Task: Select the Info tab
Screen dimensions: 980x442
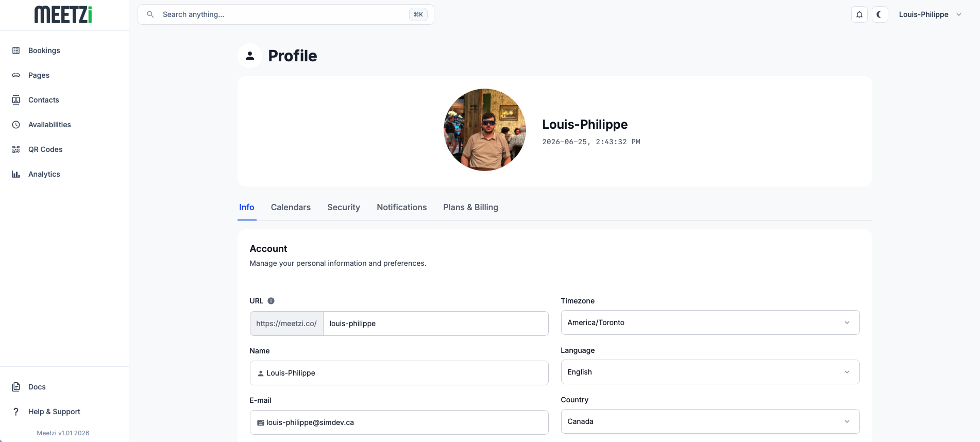Action: (x=247, y=207)
